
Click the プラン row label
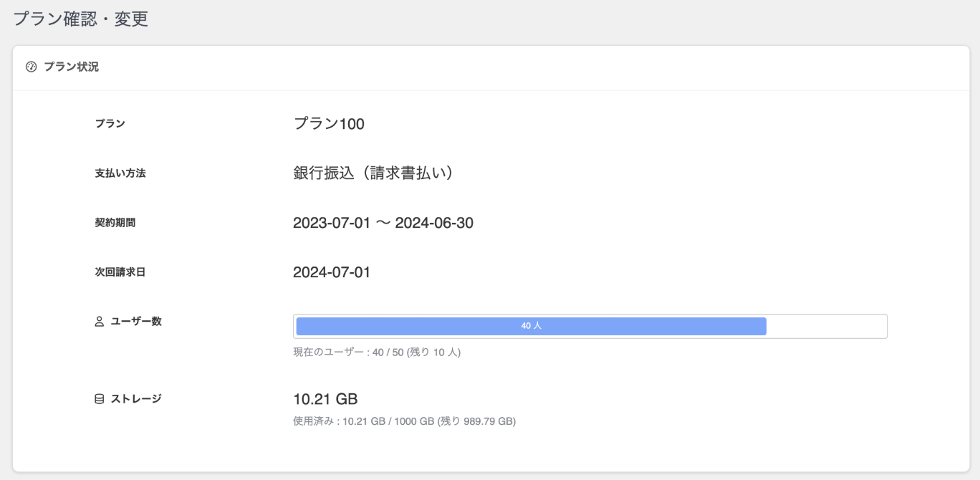(110, 124)
